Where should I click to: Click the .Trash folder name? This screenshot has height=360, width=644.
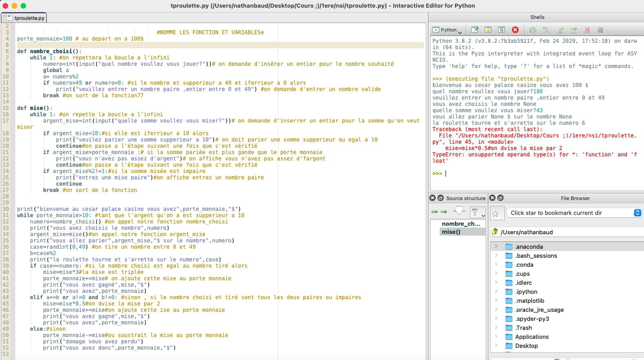(523, 328)
